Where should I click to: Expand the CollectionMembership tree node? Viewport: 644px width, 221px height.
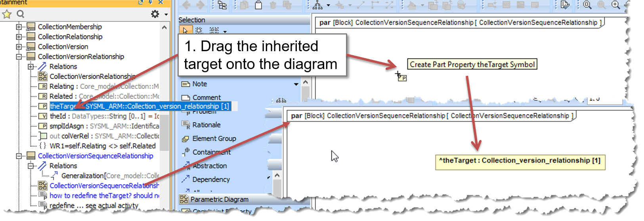(x=19, y=27)
